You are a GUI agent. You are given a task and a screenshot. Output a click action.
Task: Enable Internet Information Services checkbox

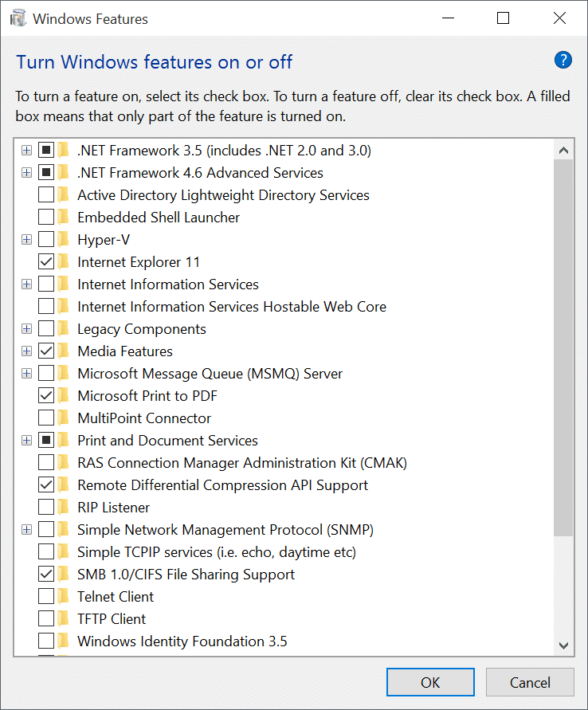[x=46, y=284]
